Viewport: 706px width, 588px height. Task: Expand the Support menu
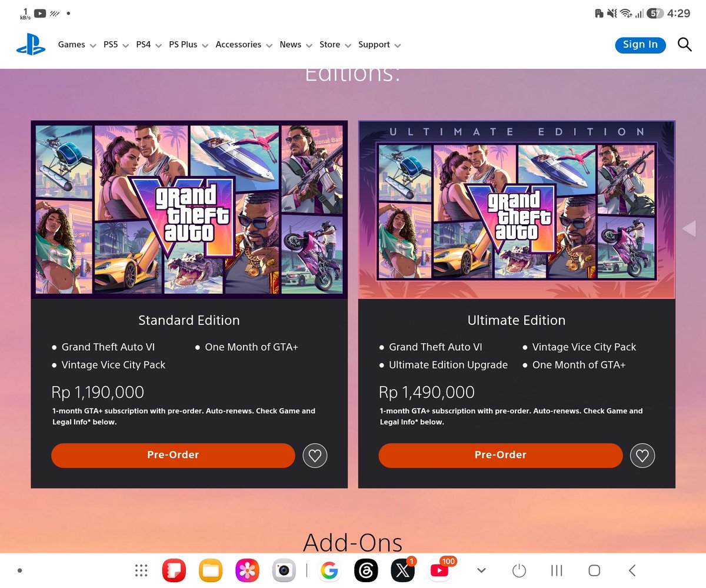(380, 45)
